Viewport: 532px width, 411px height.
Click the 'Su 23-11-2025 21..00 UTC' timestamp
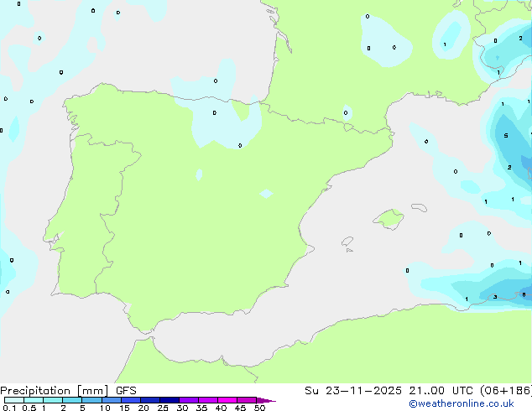pos(389,391)
